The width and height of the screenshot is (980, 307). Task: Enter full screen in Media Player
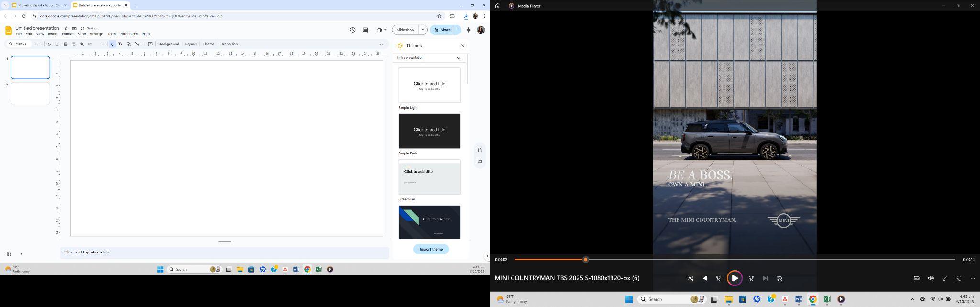(x=945, y=278)
